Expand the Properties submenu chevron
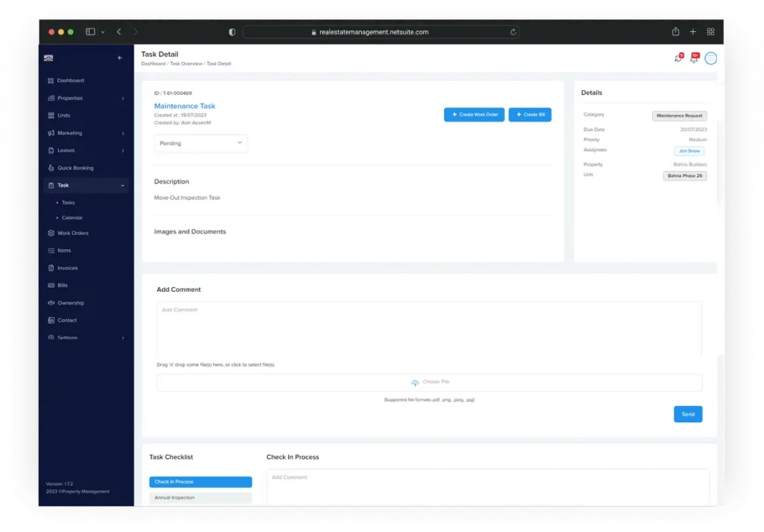 [123, 98]
